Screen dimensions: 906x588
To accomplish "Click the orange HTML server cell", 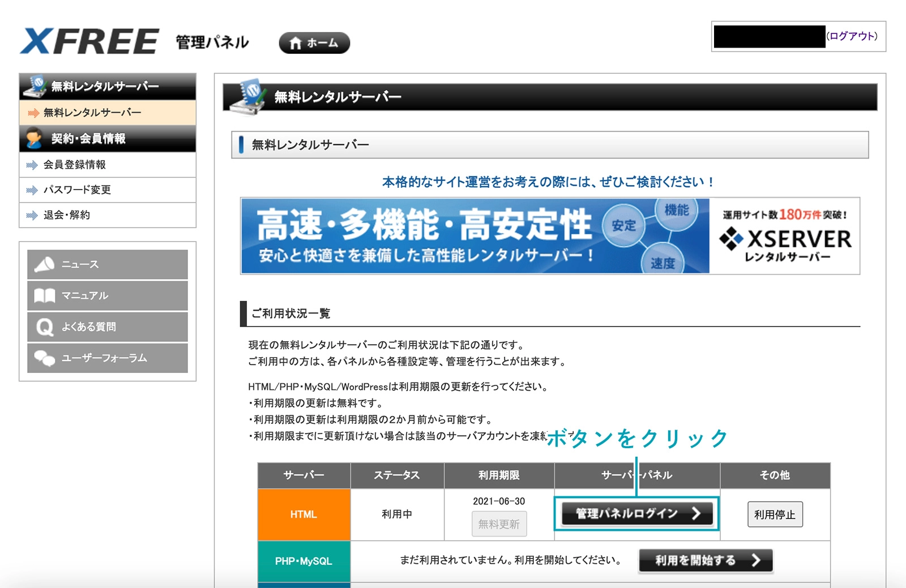I will click(x=304, y=514).
